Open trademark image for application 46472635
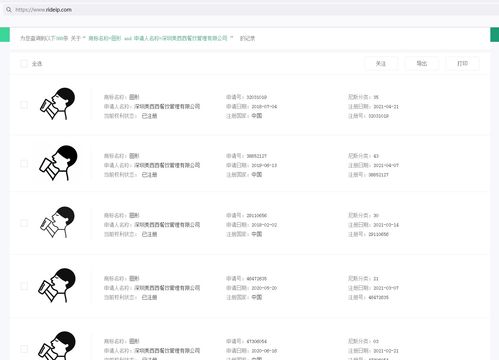This screenshot has height=360, width=499. click(57, 285)
